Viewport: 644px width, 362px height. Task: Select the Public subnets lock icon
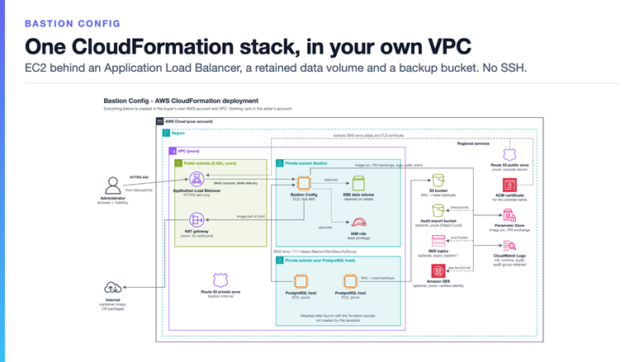(x=178, y=163)
